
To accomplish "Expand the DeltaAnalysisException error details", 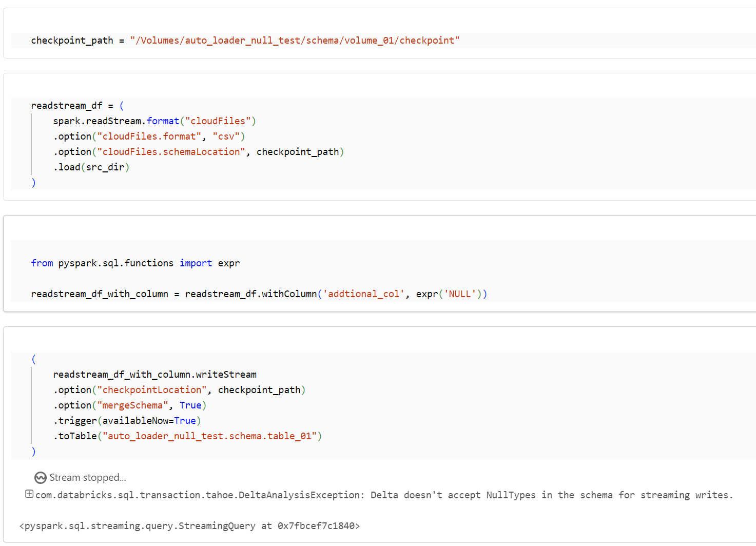I will coord(29,494).
